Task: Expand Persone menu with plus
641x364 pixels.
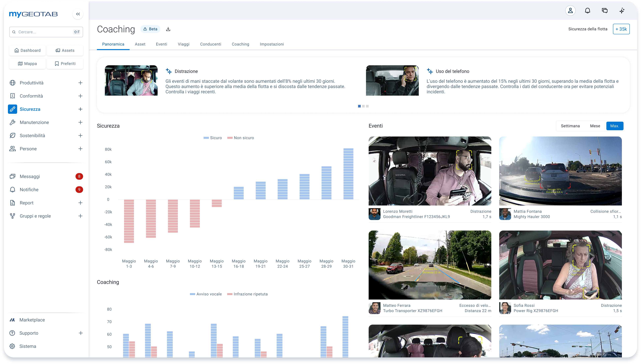Action: point(80,149)
